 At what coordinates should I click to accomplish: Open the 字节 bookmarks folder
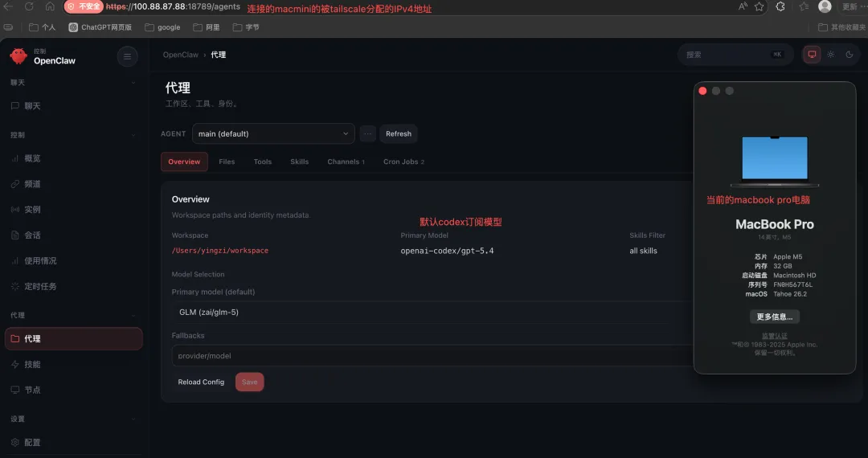246,27
